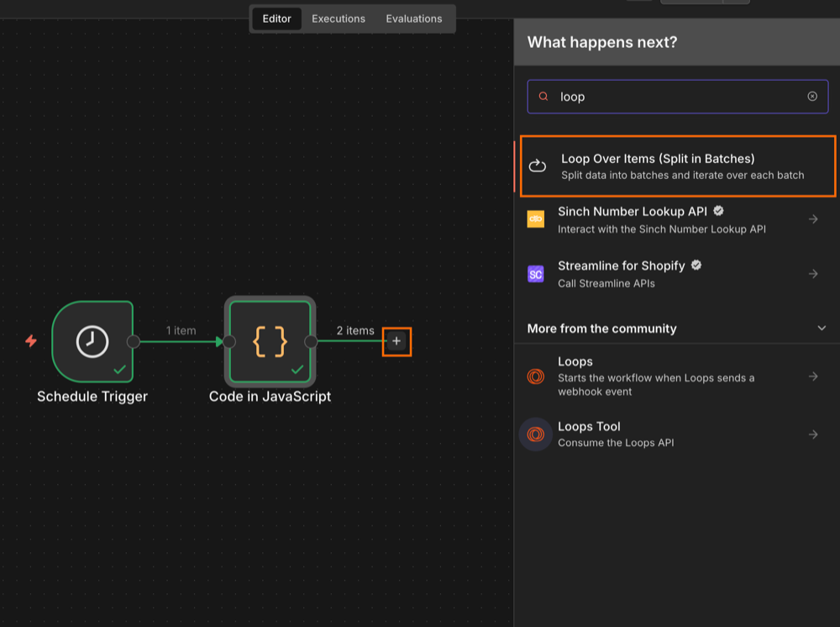
Task: Clear the loop search query
Action: click(812, 96)
